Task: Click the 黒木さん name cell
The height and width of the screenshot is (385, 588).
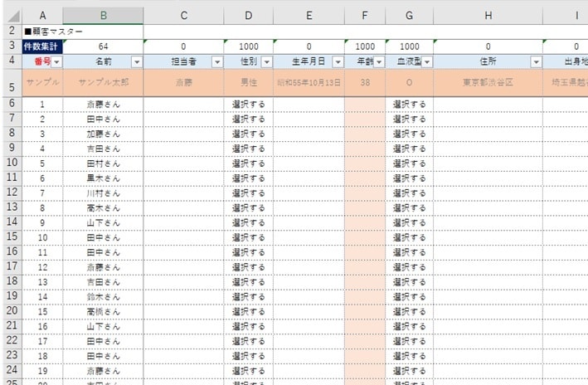Action: [x=103, y=178]
